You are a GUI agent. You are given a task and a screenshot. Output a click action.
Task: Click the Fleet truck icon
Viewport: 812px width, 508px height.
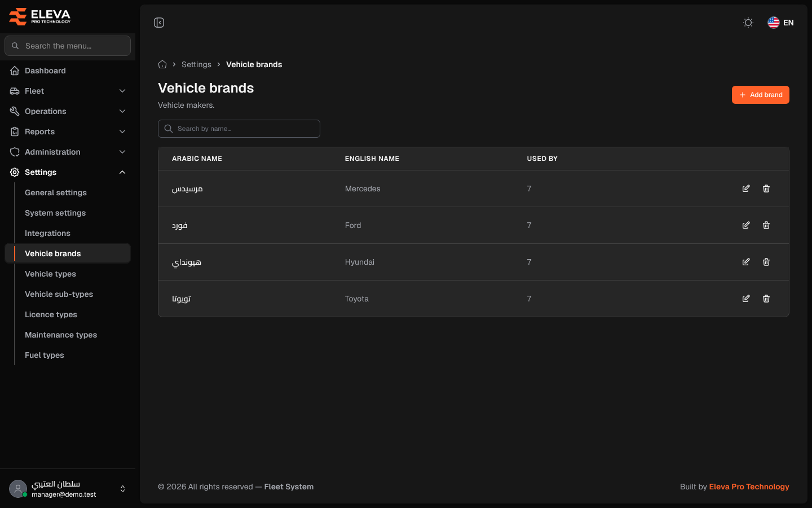pos(15,91)
